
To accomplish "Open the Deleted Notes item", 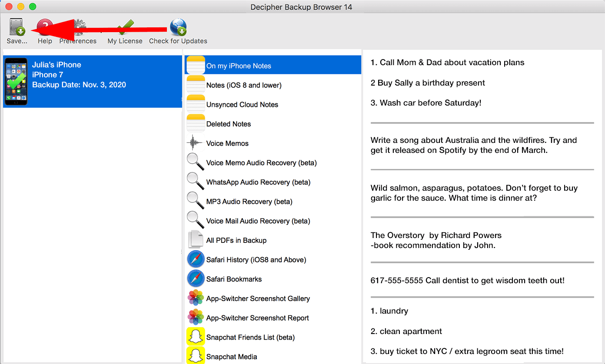I will pyautogui.click(x=229, y=124).
